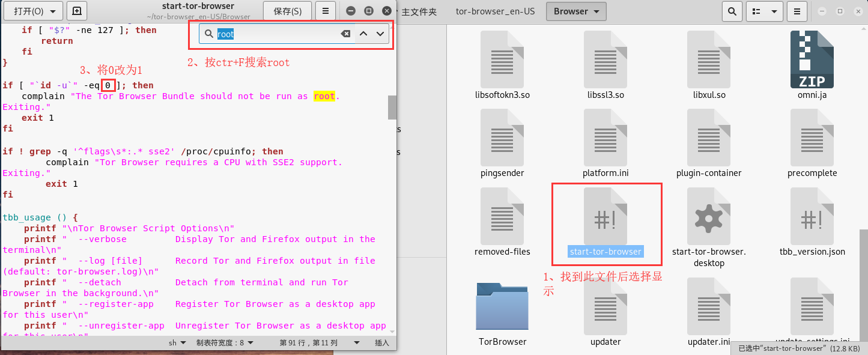Select the omni.ja ZIP archive icon
The width and height of the screenshot is (868, 355).
coord(812,59)
